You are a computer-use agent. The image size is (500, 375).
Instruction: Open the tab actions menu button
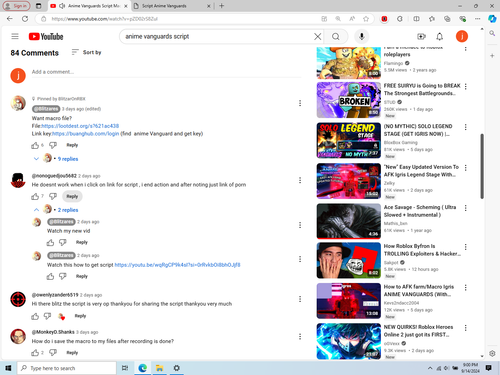pyautogui.click(x=39, y=6)
